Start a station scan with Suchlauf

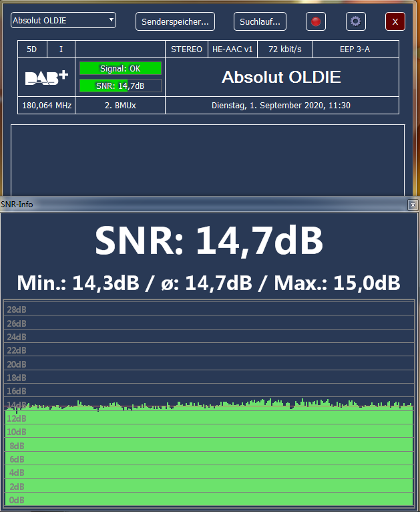coord(260,21)
